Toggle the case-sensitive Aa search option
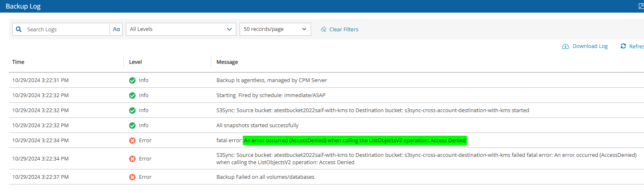644x193 pixels. [x=117, y=29]
